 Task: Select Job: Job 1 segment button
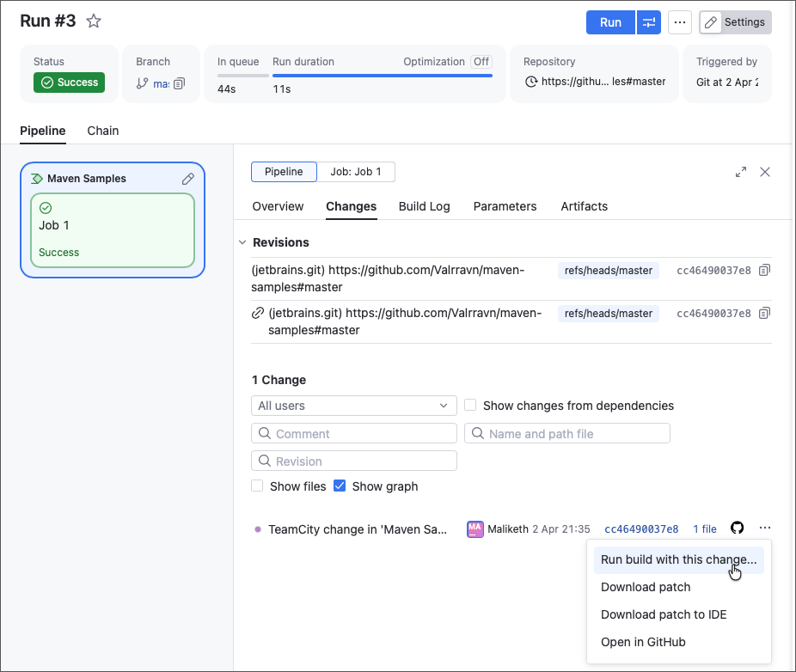pos(356,172)
